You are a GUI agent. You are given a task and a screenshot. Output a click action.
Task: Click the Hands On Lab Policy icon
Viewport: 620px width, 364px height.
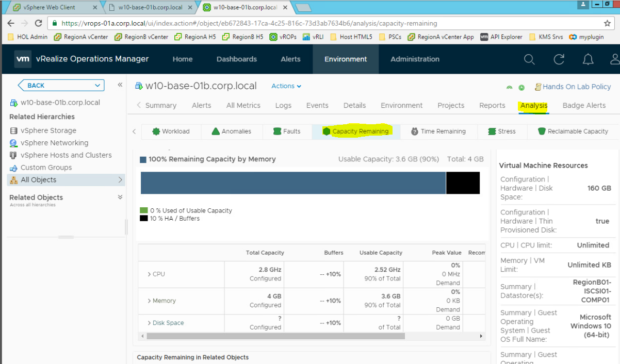[538, 87]
